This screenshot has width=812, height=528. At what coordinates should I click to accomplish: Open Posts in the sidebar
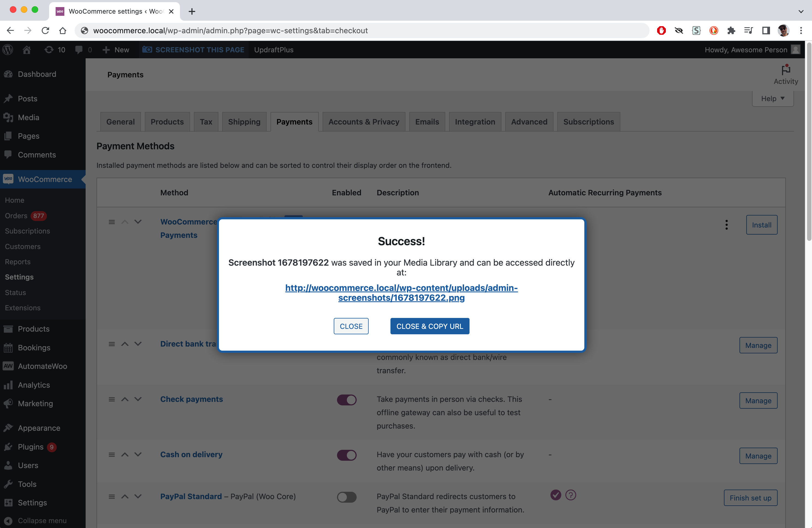27,99
